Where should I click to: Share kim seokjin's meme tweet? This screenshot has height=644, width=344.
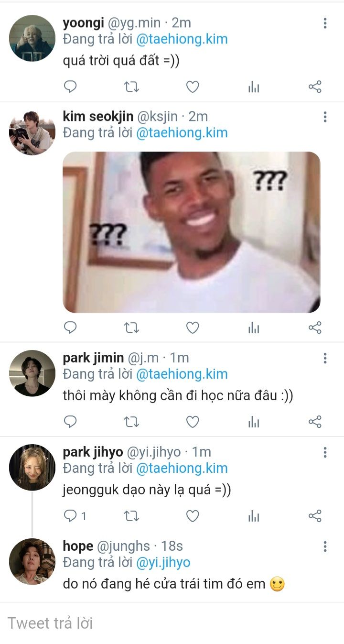pos(315,328)
